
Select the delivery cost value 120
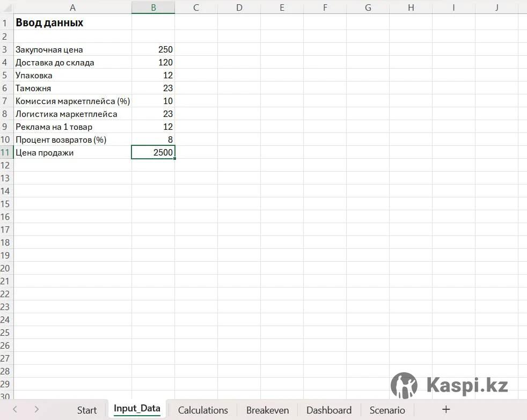(153, 62)
